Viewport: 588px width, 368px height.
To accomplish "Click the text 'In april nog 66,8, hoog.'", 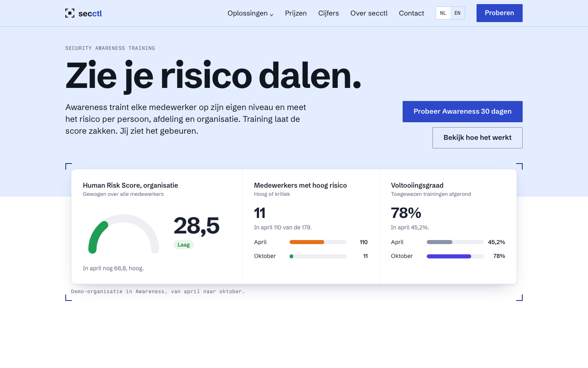I will [x=114, y=268].
